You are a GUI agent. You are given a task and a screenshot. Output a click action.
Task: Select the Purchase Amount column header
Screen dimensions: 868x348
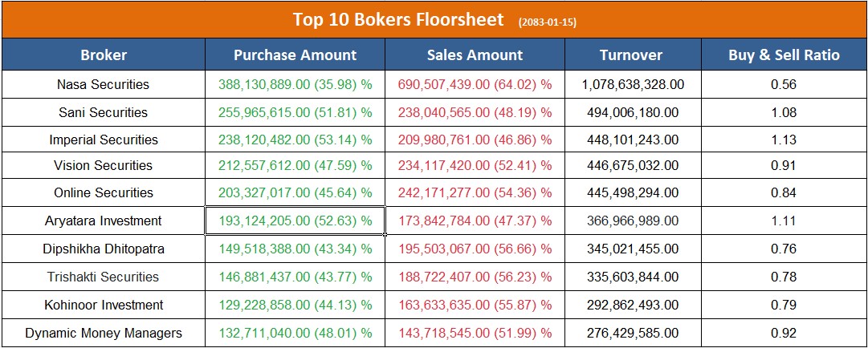pos(295,55)
